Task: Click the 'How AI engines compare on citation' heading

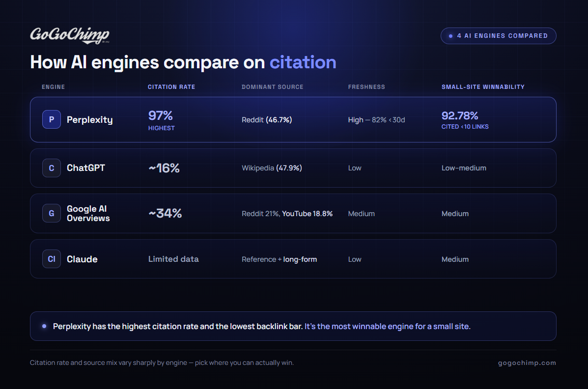Action: coord(183,62)
